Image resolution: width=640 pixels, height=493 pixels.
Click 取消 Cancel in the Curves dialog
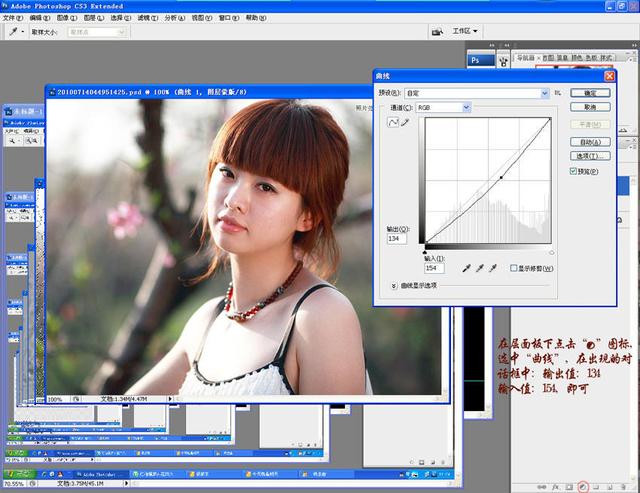tap(590, 107)
